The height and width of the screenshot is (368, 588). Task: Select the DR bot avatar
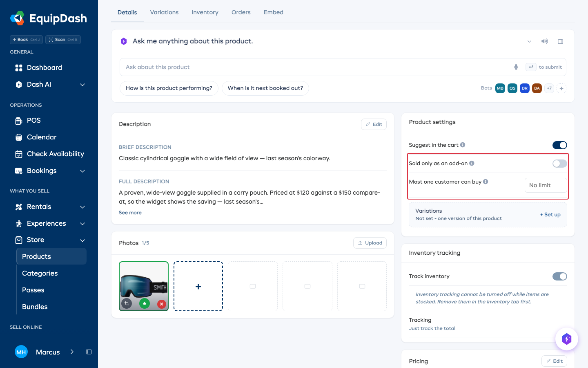525,88
